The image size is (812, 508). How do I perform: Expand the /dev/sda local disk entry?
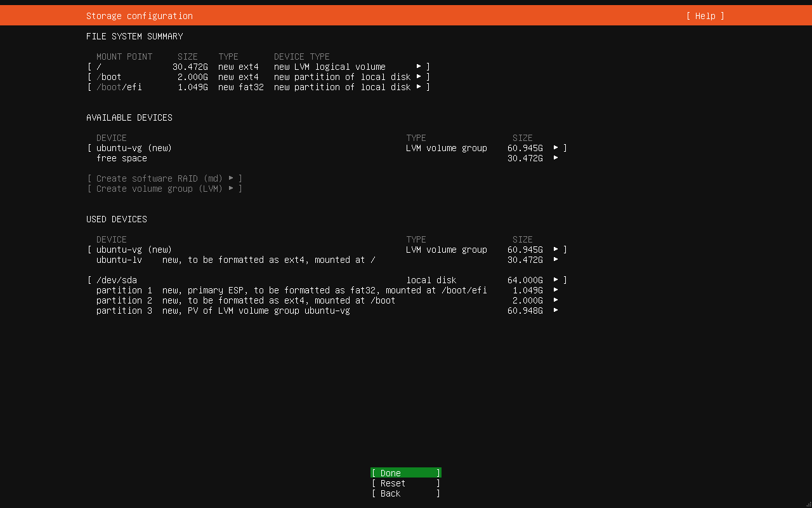tap(556, 279)
